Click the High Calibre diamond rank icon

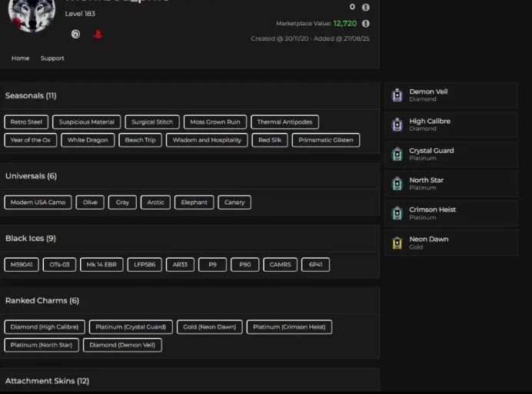pos(397,124)
